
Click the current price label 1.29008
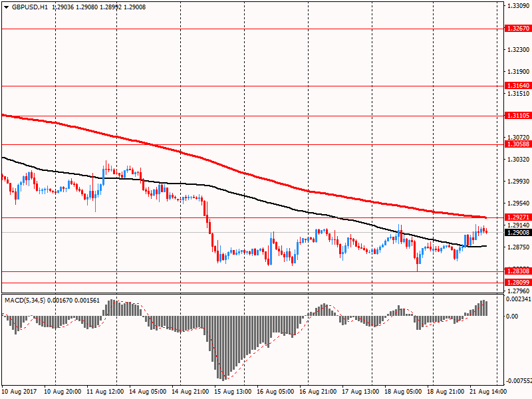point(518,232)
